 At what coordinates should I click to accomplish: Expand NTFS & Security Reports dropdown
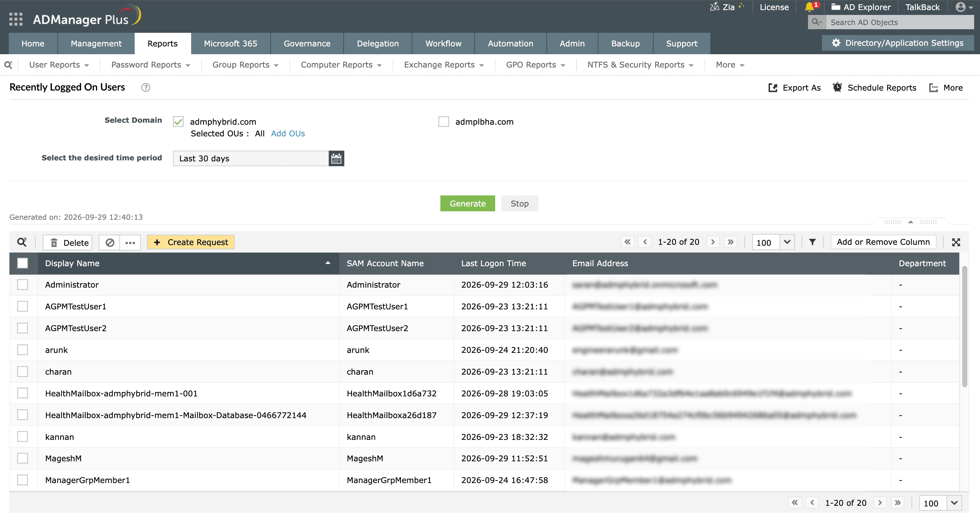tap(640, 65)
